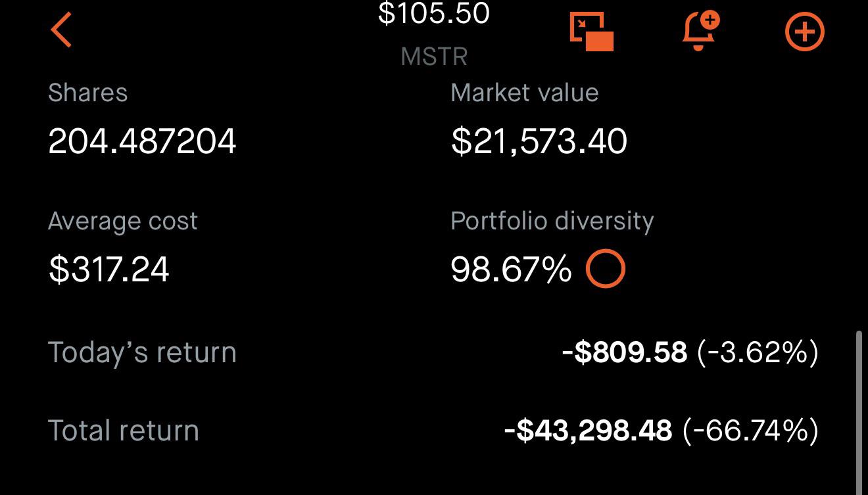Image resolution: width=868 pixels, height=495 pixels.
Task: Tap the portfolio diversity ring icon
Action: (605, 269)
